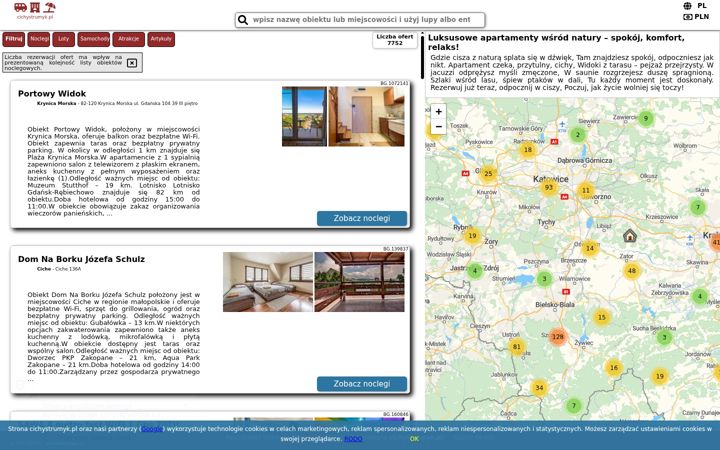Screen dimensions: 720x450
Task: Zoom in on the map with plus
Action: [x=439, y=112]
